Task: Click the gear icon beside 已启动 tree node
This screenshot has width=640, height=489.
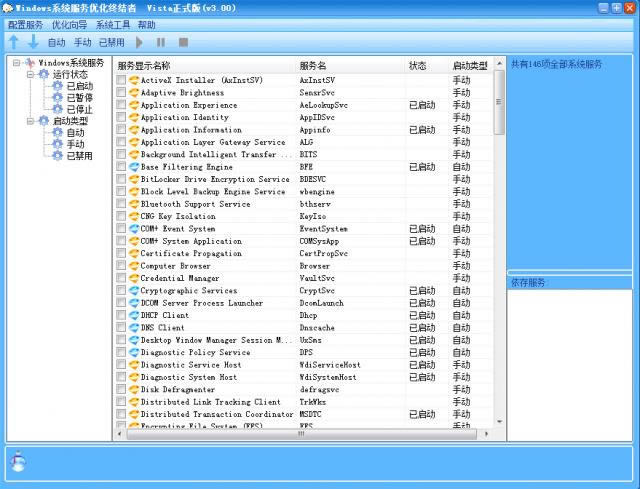Action: [57, 86]
